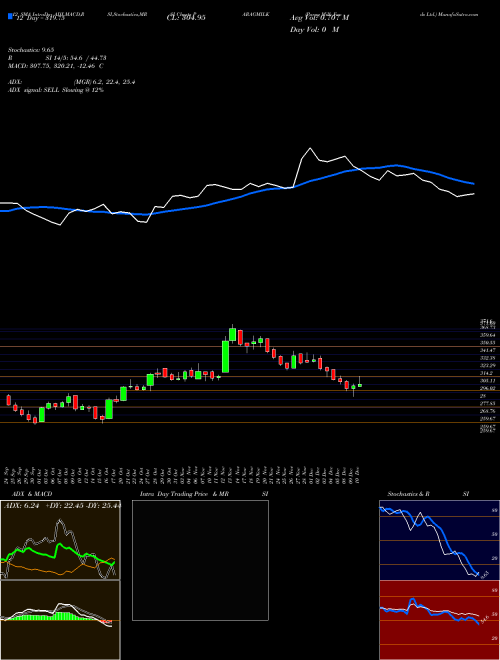Click the 'Stochastics & R SI' panel title
The height and width of the screenshot is (660, 500).
pos(428,494)
